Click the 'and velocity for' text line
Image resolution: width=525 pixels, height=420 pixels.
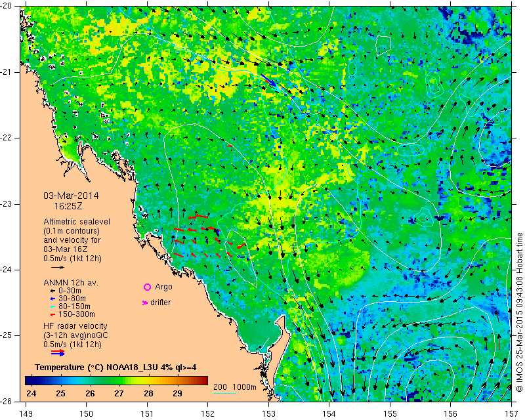coord(72,240)
